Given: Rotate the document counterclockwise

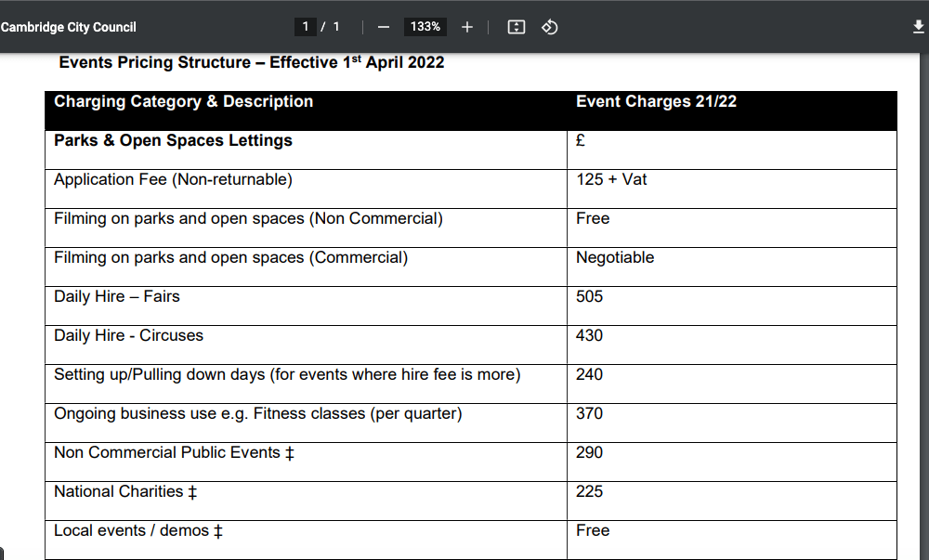Looking at the screenshot, I should [549, 27].
